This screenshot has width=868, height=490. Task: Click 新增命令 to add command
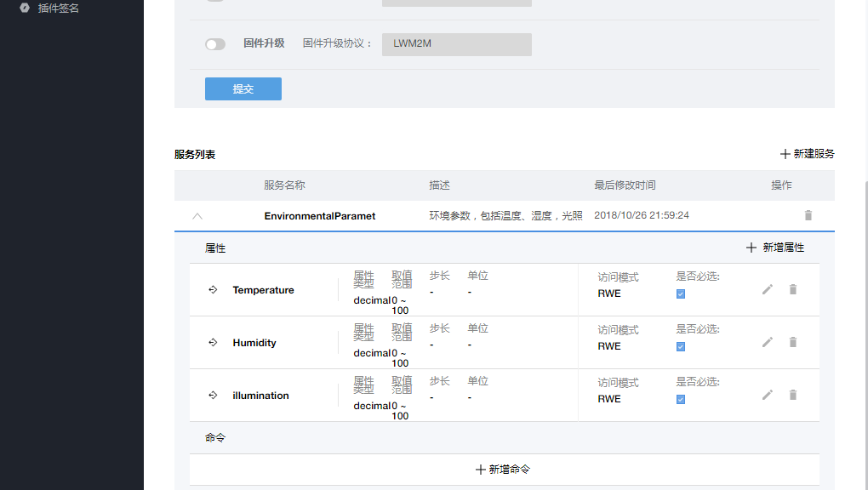pos(503,470)
